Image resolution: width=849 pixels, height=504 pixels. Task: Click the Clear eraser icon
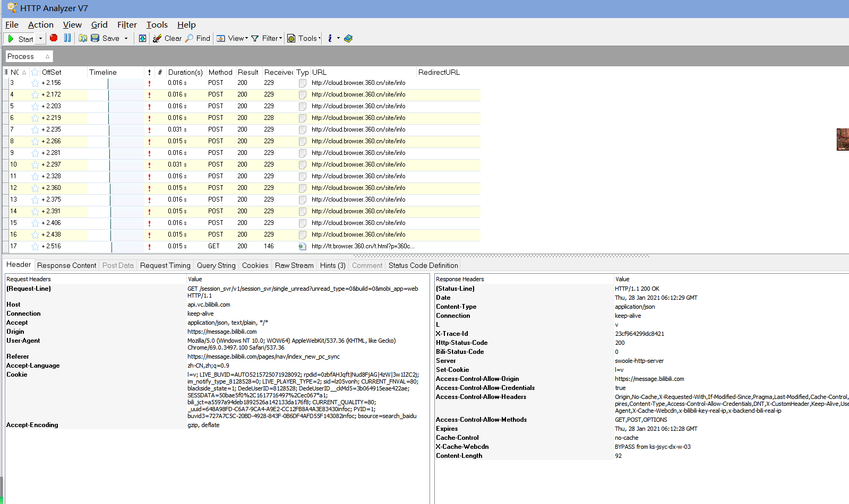pyautogui.click(x=157, y=38)
